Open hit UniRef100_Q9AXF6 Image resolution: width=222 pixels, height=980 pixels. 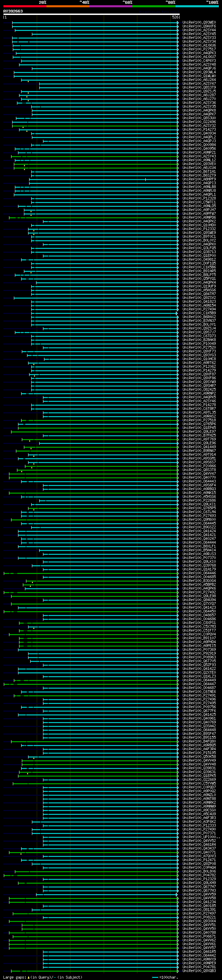coord(199,26)
